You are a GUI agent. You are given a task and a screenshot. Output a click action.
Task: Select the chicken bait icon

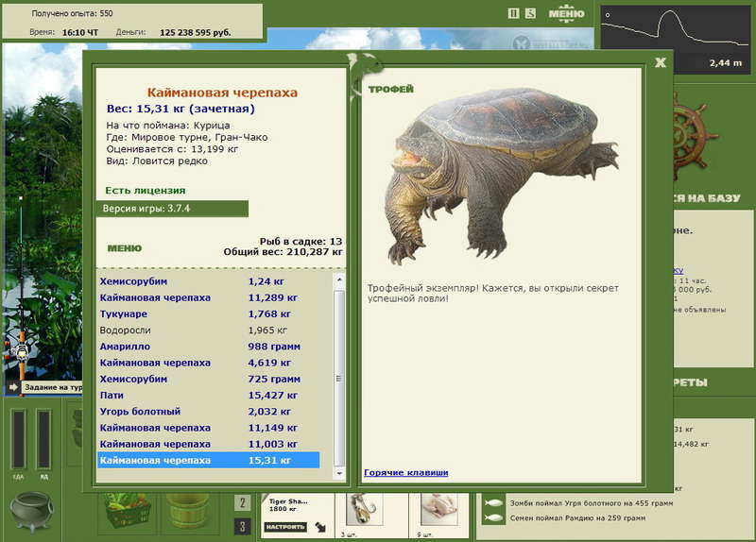point(438,510)
